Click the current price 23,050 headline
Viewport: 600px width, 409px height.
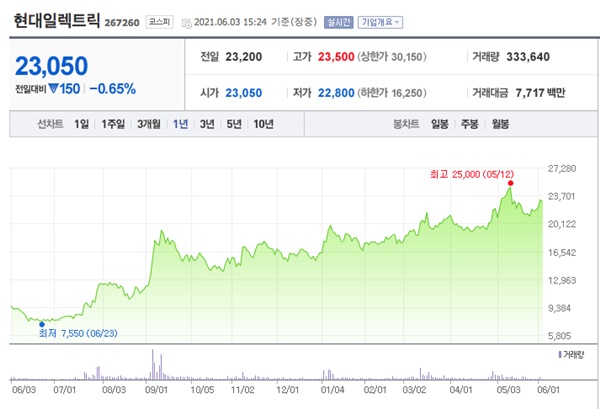tap(52, 66)
